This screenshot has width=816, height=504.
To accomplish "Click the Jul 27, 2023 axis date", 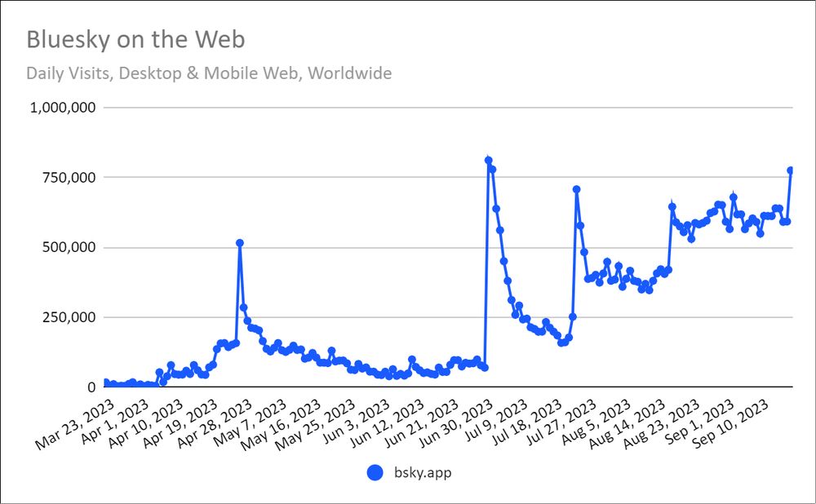I will click(560, 422).
